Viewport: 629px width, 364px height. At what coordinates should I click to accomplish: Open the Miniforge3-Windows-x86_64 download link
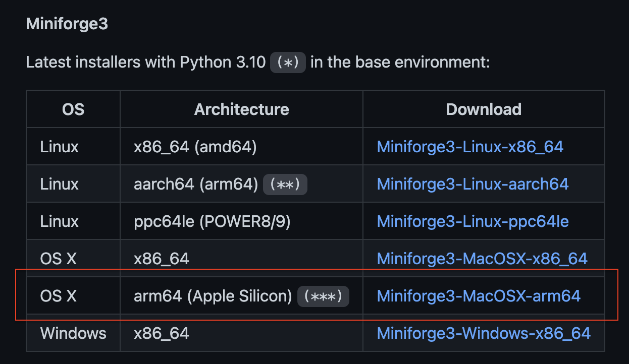484,333
